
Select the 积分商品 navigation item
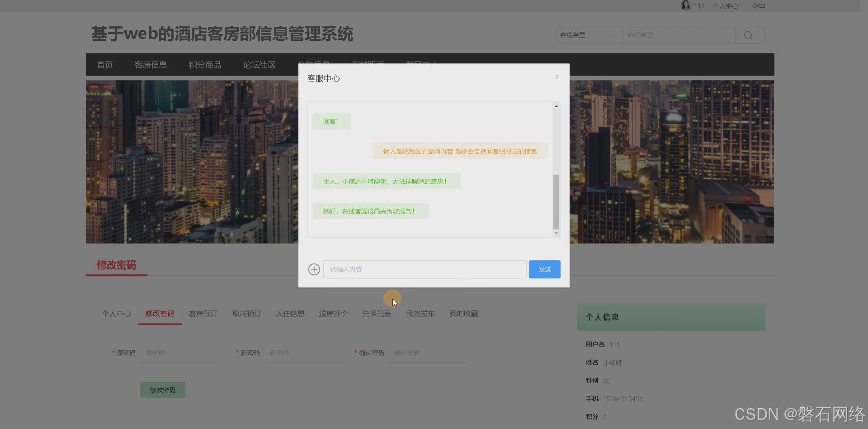click(x=204, y=64)
